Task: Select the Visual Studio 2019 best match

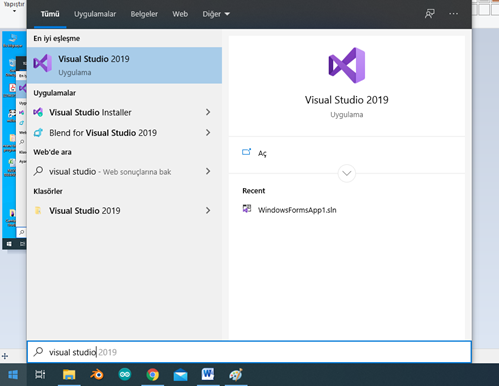Action: (124, 65)
